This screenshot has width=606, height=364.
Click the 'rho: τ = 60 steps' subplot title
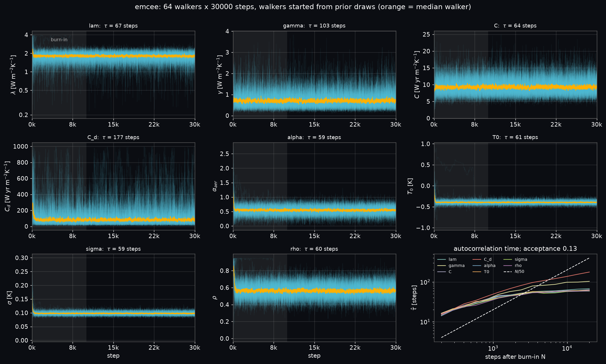[314, 249]
